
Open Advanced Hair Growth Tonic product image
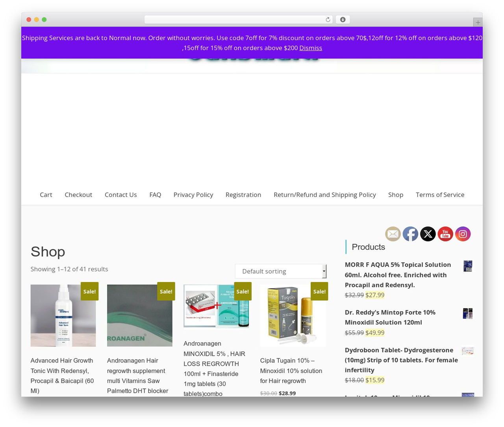(x=63, y=316)
